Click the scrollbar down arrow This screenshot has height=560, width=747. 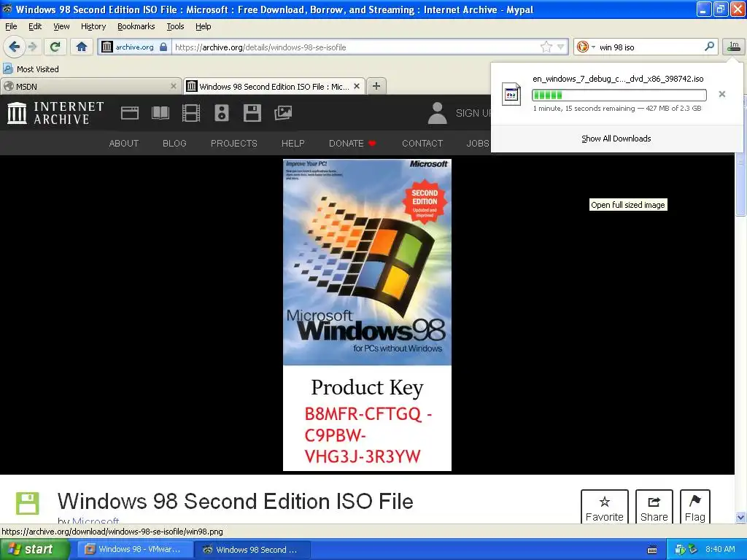pyautogui.click(x=740, y=517)
